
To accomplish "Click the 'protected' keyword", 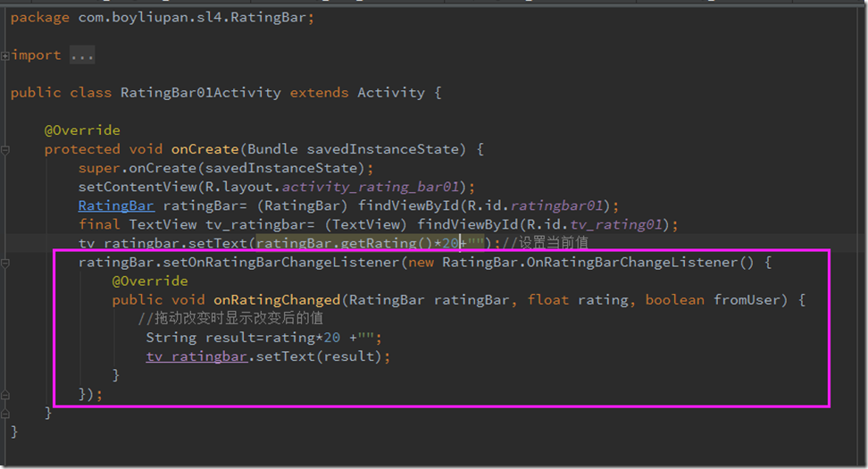I will point(82,149).
